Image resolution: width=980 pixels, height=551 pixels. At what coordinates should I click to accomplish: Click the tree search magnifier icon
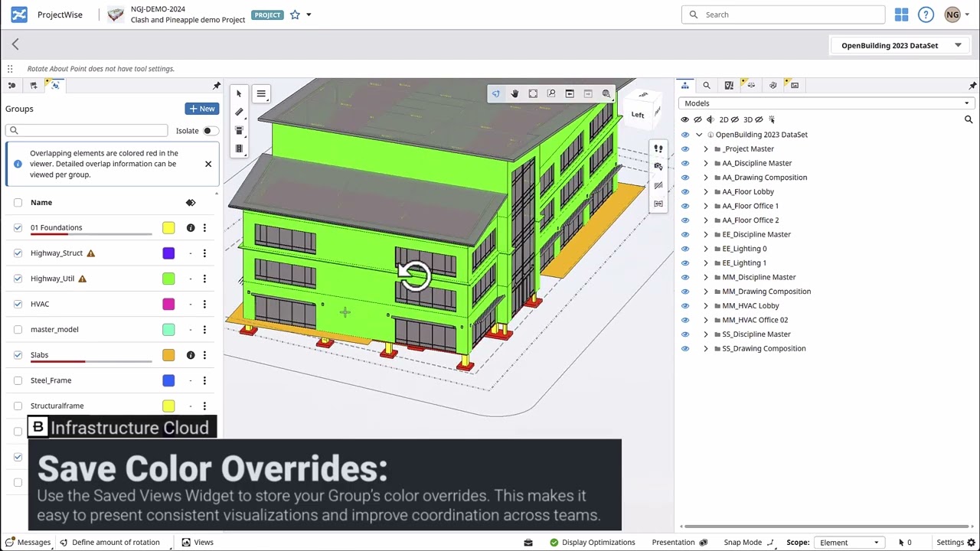[x=969, y=119]
